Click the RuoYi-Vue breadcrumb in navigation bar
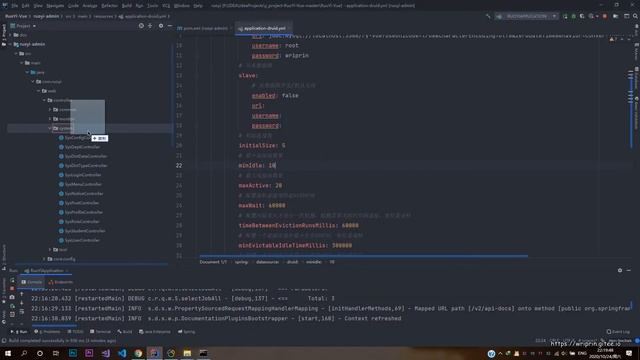Viewport: 640px width, 360px height. [x=15, y=16]
